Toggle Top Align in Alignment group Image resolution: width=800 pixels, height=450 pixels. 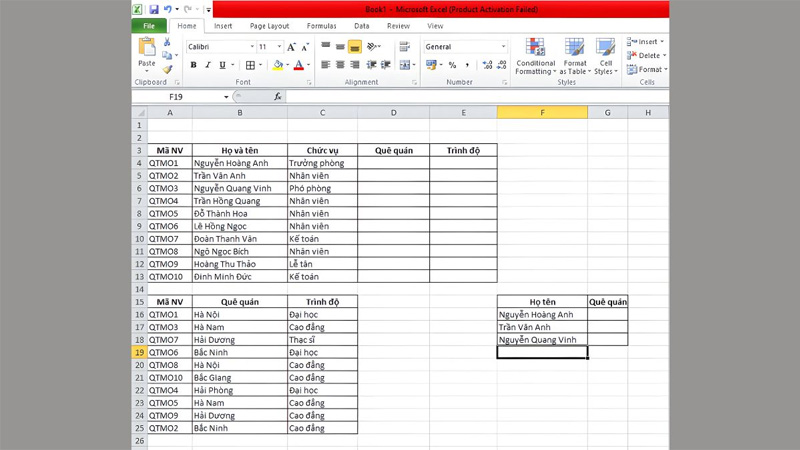click(326, 46)
